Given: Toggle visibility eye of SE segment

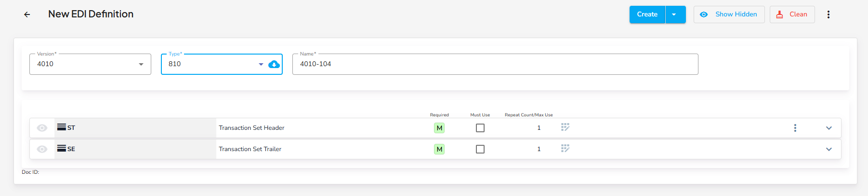Looking at the screenshot, I should (42, 149).
